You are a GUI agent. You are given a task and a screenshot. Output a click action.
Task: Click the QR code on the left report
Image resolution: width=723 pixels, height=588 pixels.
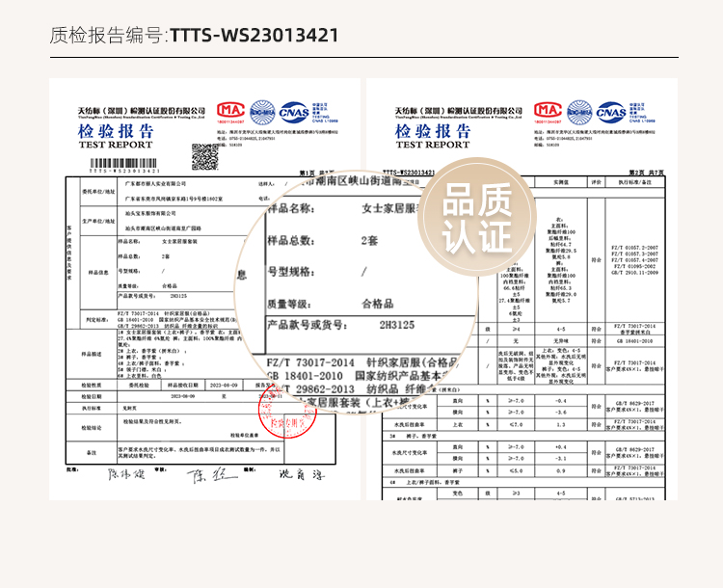tap(204, 155)
